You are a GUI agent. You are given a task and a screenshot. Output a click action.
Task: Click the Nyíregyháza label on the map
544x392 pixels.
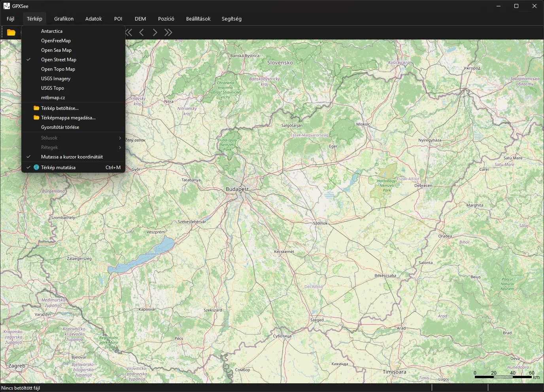430,140
